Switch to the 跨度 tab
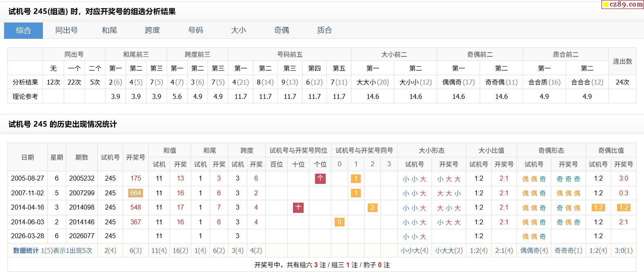The width and height of the screenshot is (644, 277). pyautogui.click(x=152, y=30)
